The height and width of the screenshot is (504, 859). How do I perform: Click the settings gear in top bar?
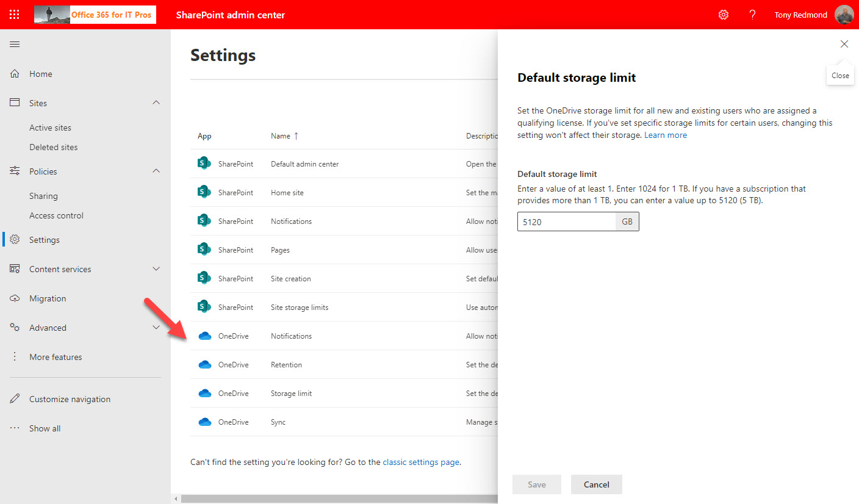724,15
